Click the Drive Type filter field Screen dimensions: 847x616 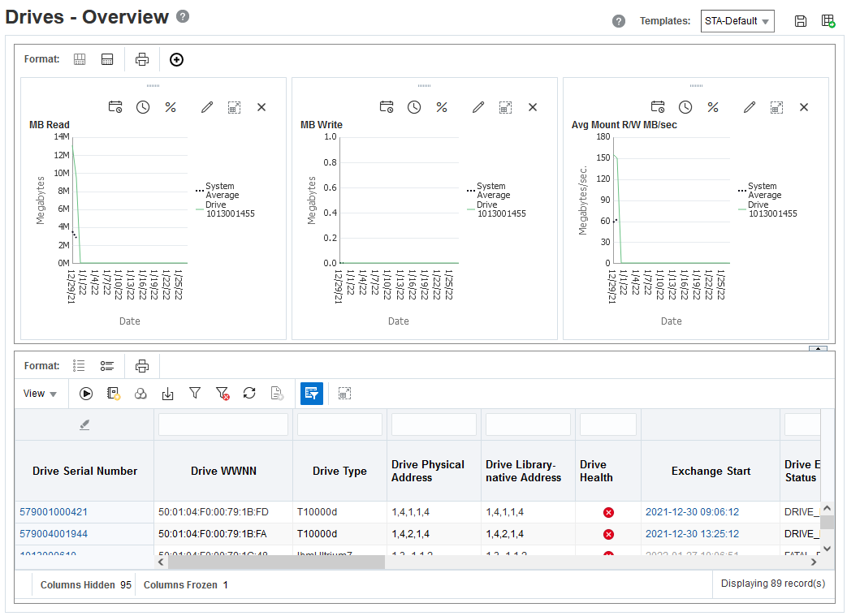pyautogui.click(x=339, y=424)
